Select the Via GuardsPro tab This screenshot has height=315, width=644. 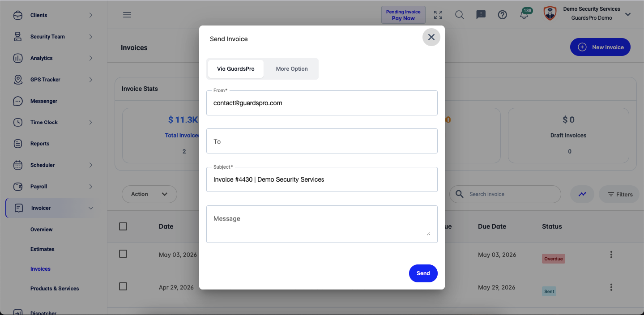click(236, 69)
